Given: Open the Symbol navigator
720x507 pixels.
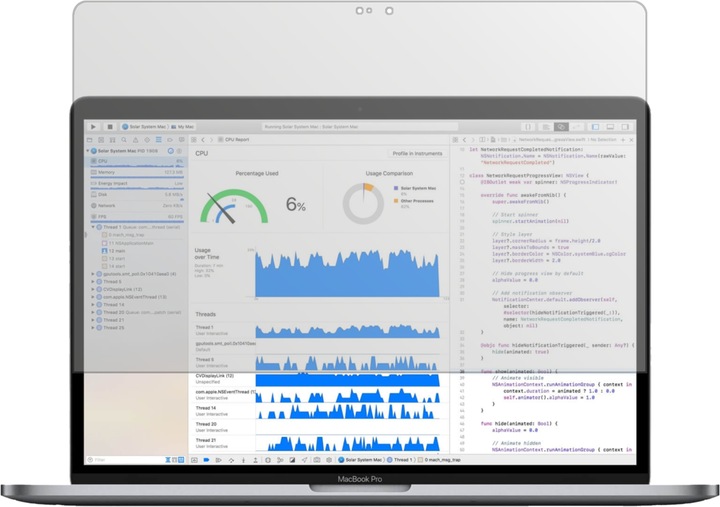Looking at the screenshot, I should point(112,140).
